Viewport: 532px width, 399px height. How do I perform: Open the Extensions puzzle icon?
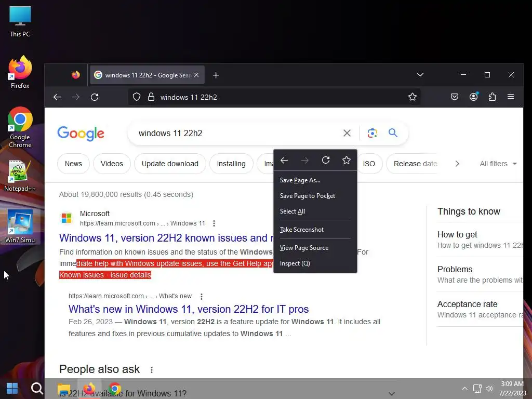tap(492, 97)
